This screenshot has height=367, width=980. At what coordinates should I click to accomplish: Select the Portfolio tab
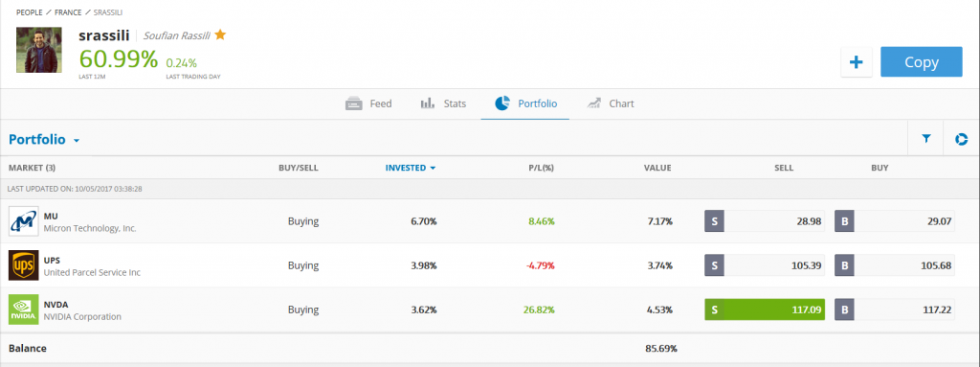tap(525, 103)
